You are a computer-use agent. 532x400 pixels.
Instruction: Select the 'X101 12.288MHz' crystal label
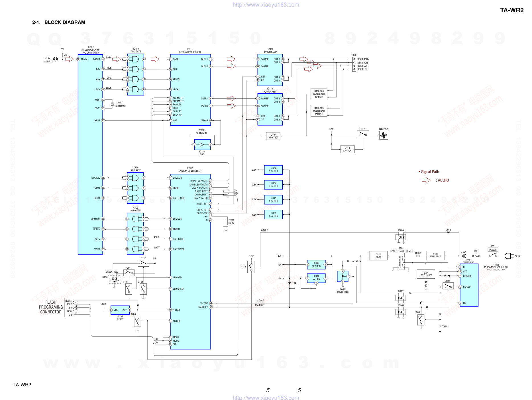click(120, 104)
